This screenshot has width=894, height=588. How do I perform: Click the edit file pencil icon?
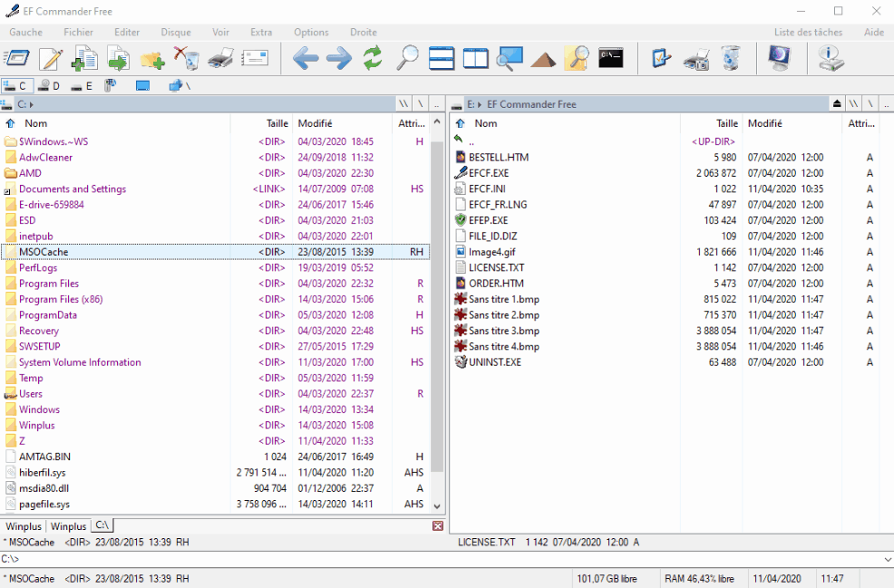51,58
